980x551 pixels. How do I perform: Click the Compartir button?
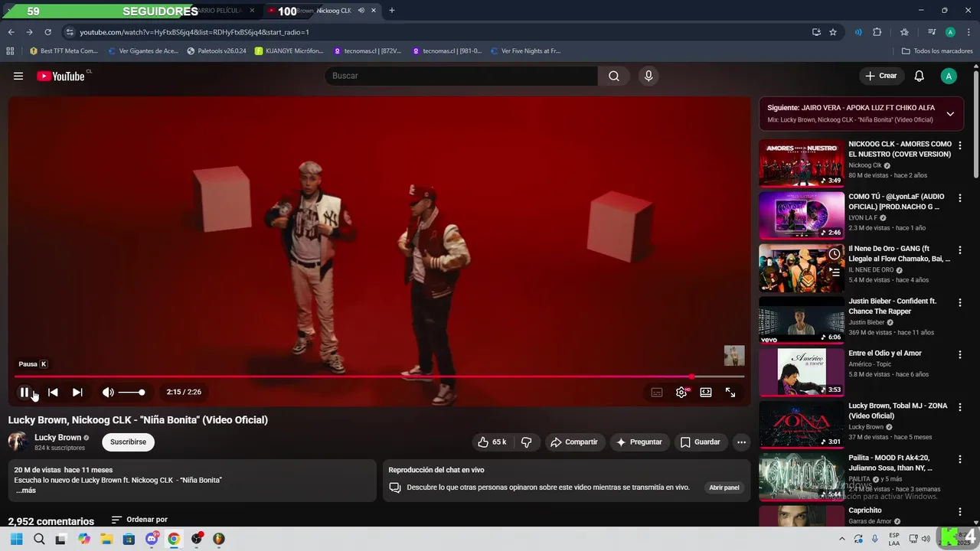[x=574, y=442]
